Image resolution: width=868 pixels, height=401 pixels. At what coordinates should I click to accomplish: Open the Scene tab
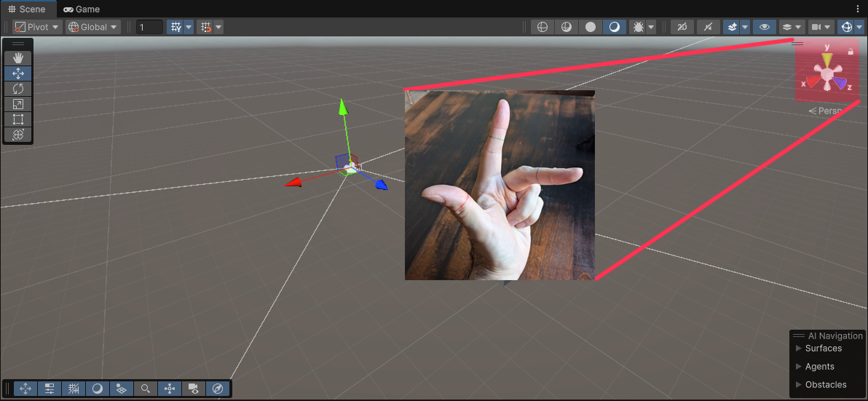click(26, 9)
